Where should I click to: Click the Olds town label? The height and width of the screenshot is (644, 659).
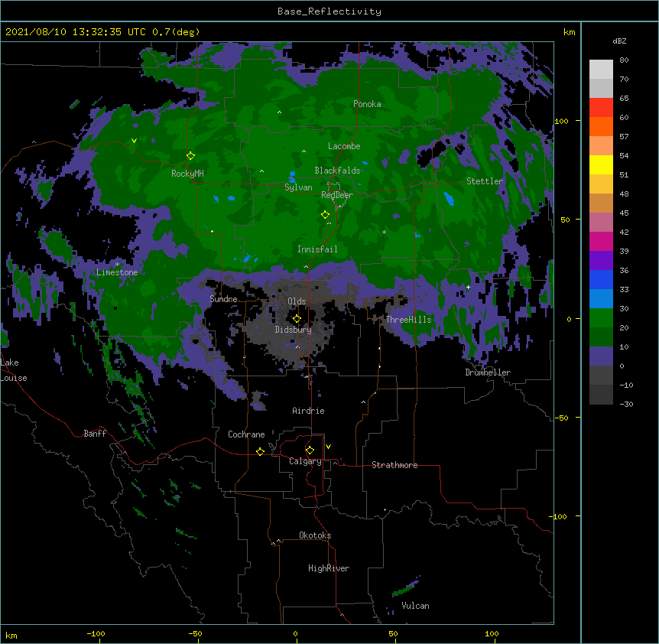coord(297,301)
